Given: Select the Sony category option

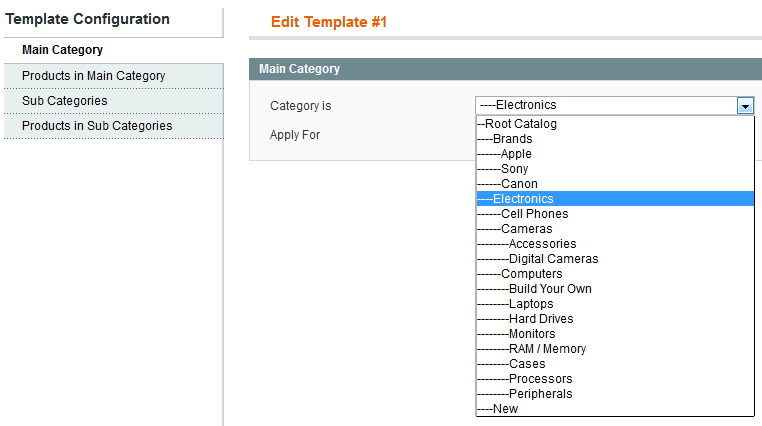Looking at the screenshot, I should click(x=615, y=169).
